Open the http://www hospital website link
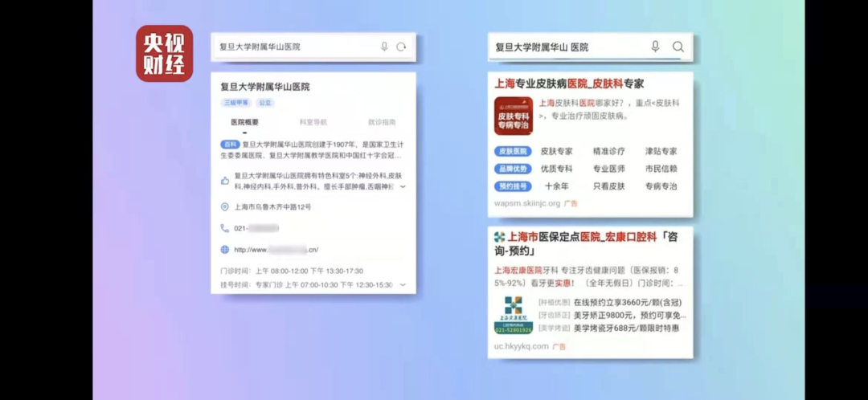 pos(276,250)
